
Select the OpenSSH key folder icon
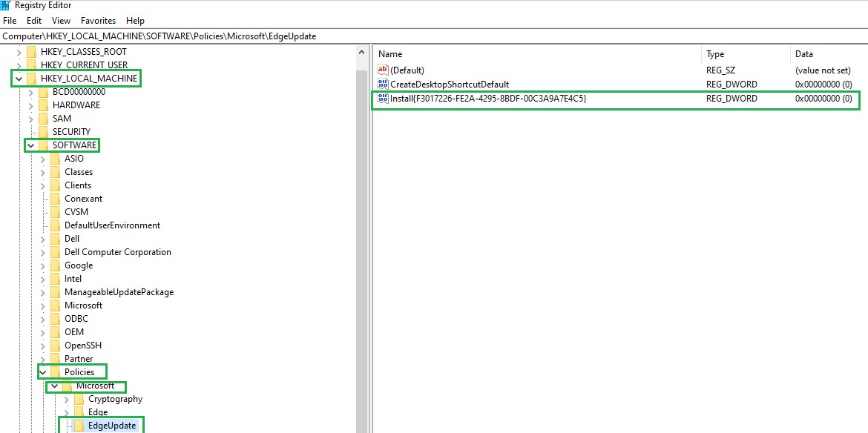click(55, 345)
